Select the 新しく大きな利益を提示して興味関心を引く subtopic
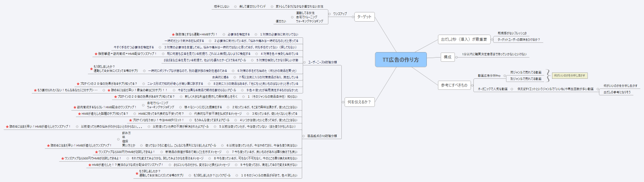Image resolution: width=644 pixels, height=182 pixels. pos(211,97)
